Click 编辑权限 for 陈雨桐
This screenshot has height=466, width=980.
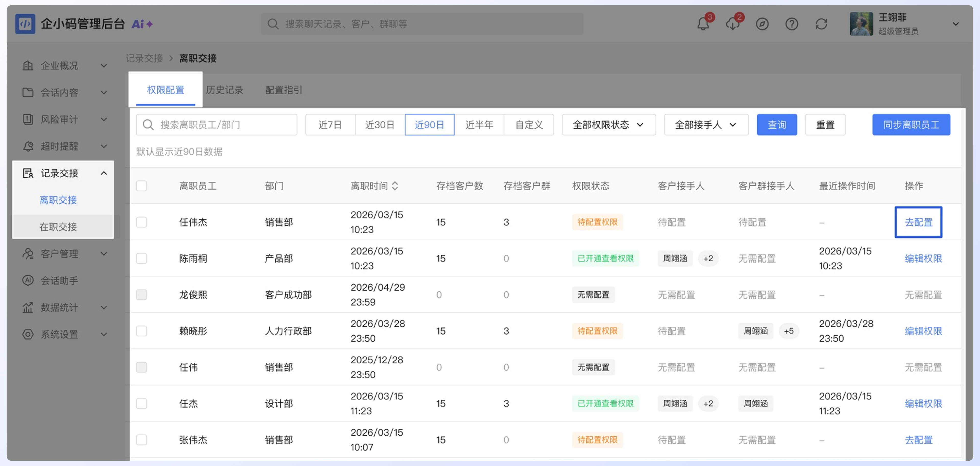(923, 259)
